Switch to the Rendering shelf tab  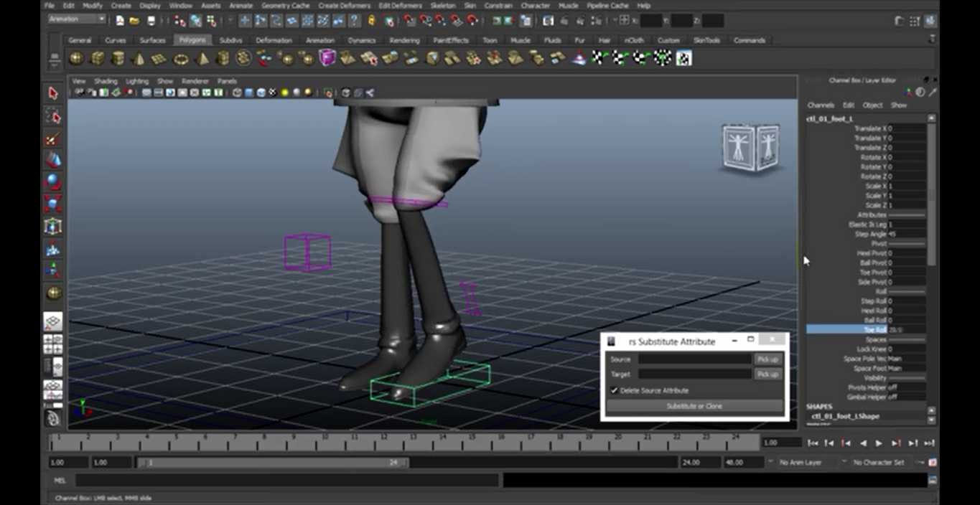(x=404, y=40)
